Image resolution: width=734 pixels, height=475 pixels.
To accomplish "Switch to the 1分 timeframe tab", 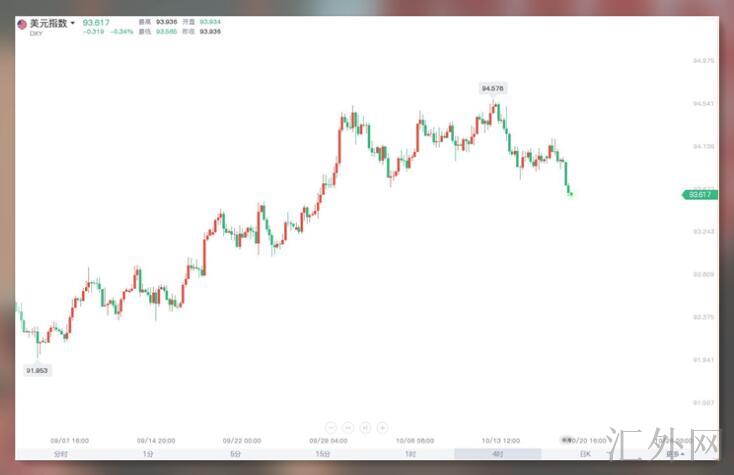I will pos(148,454).
